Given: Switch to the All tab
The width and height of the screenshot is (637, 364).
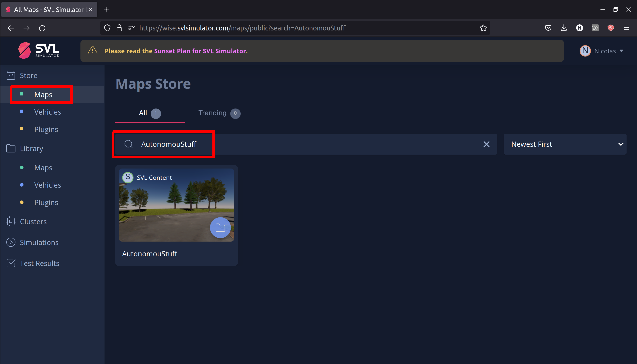Looking at the screenshot, I should point(150,113).
